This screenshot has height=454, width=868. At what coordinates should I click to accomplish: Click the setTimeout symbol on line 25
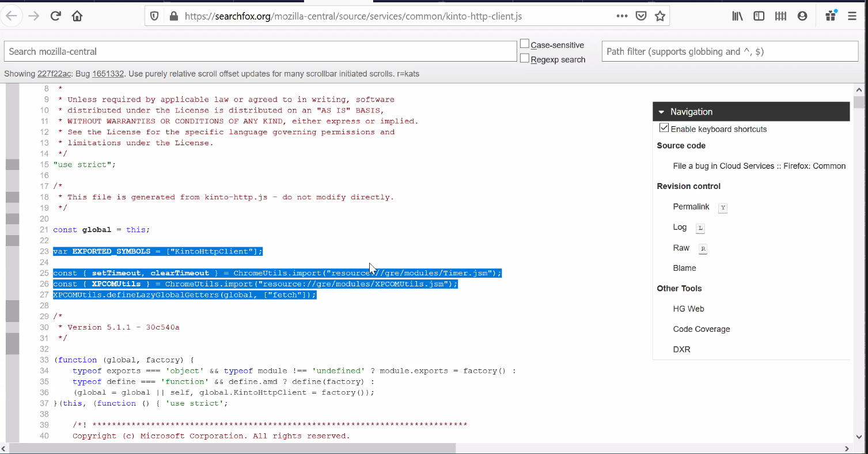pyautogui.click(x=116, y=273)
